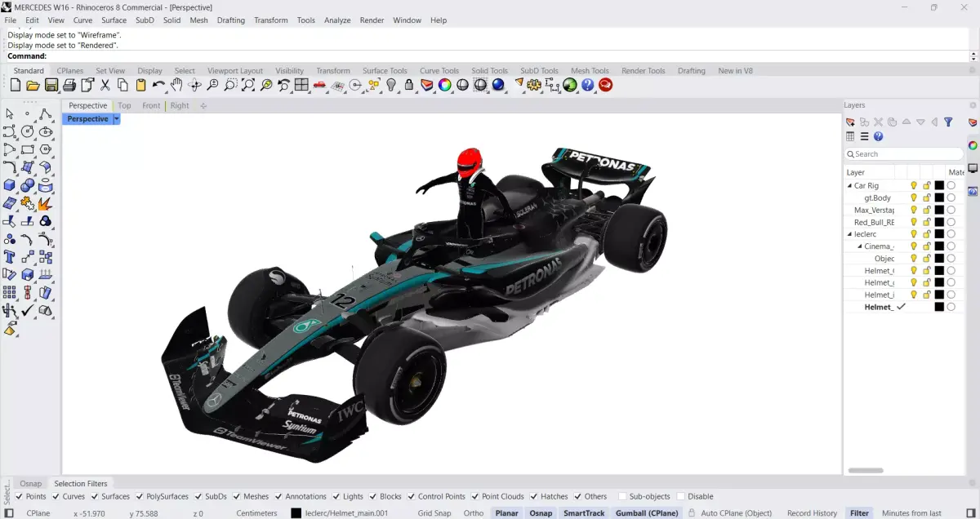Screen dimensions: 980x519
Task: Switch to the Mesh Tools toolbar tab
Action: tap(590, 71)
